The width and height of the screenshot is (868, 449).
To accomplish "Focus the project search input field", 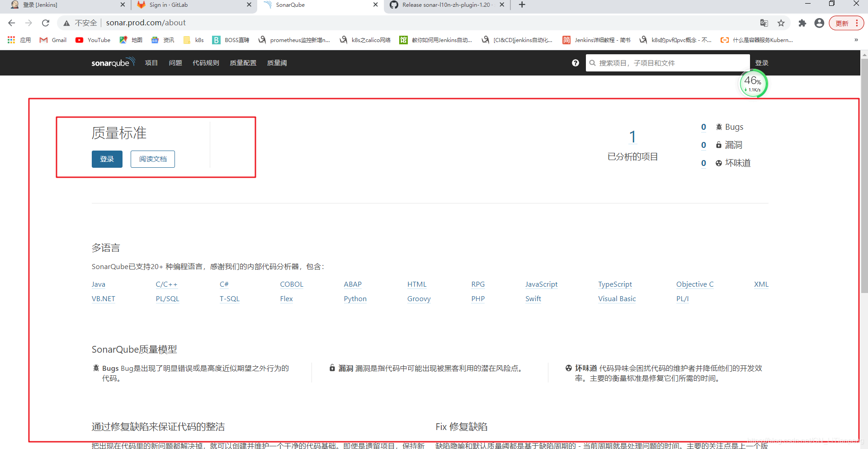I will click(668, 63).
